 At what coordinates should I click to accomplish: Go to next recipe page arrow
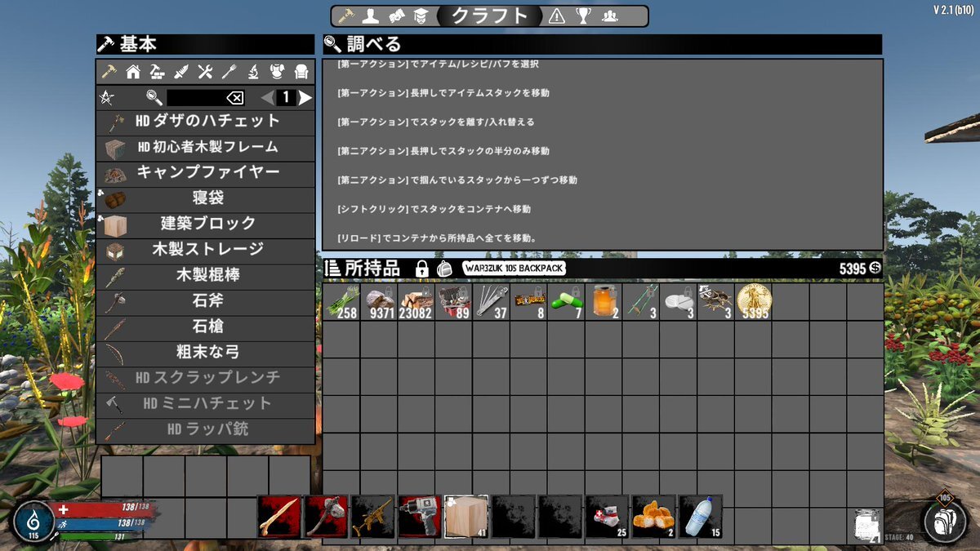coord(305,98)
